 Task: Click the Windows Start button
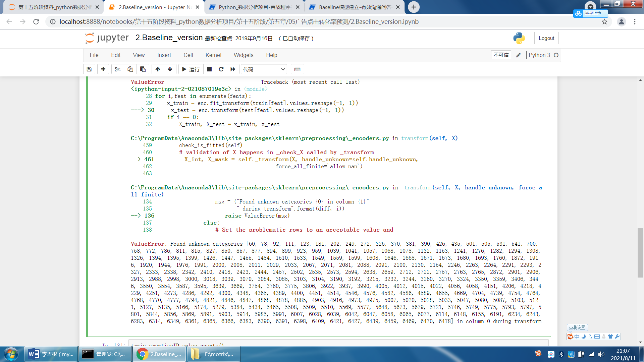pyautogui.click(x=11, y=354)
